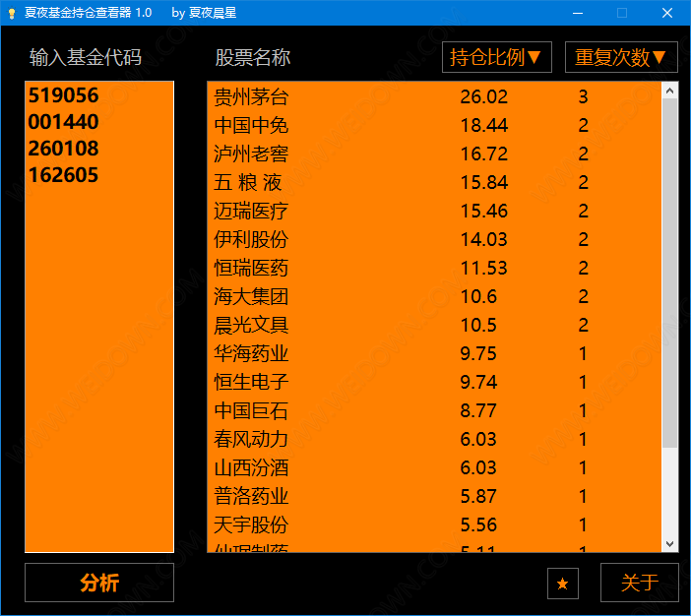
Task: Select the 春风动力 row
Action: click(x=434, y=439)
